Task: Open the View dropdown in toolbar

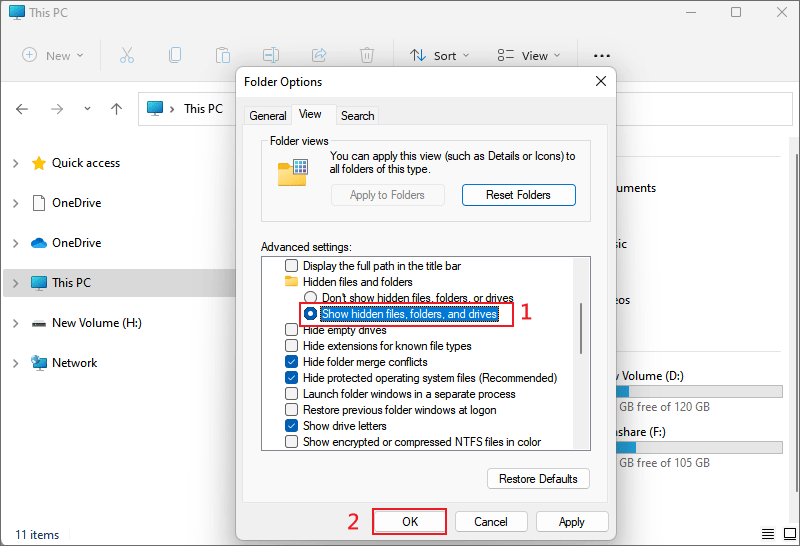Action: pos(529,56)
